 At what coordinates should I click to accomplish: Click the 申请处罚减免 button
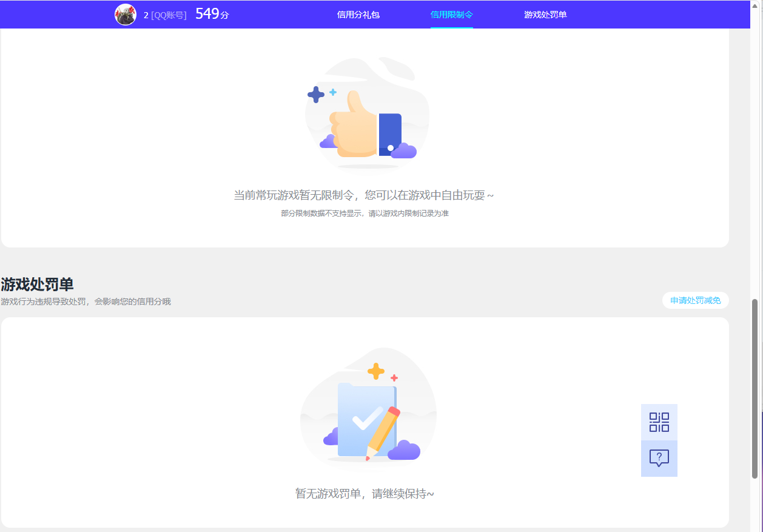point(696,300)
